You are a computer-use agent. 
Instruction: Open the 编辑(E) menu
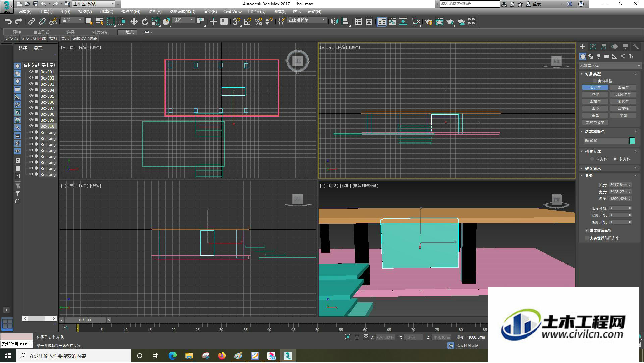(25, 12)
